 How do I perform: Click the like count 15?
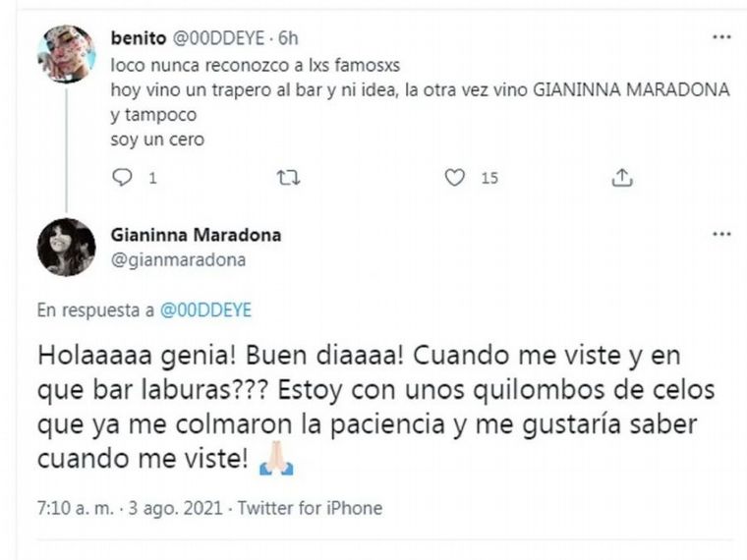tap(489, 178)
